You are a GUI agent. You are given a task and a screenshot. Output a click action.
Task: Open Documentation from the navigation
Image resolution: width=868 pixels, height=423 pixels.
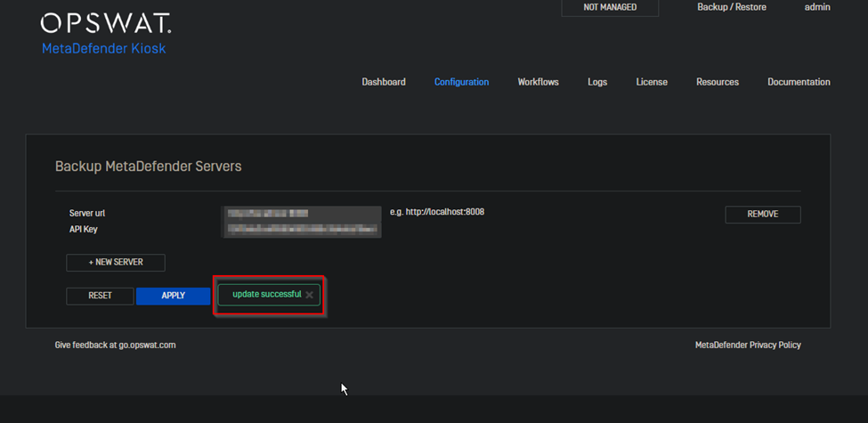click(x=799, y=82)
